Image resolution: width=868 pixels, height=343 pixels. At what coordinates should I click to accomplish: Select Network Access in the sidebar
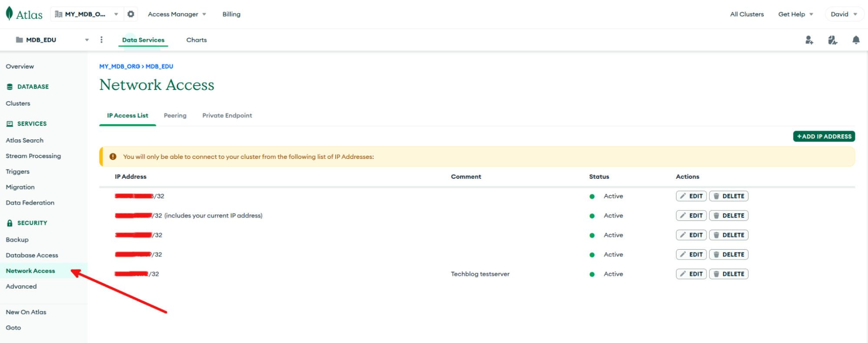(30, 271)
